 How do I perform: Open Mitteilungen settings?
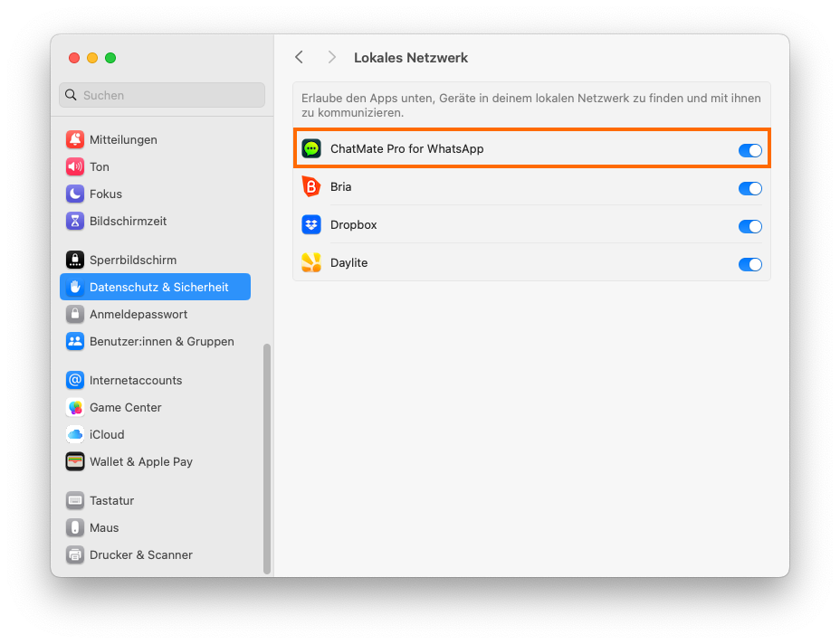[x=156, y=139]
